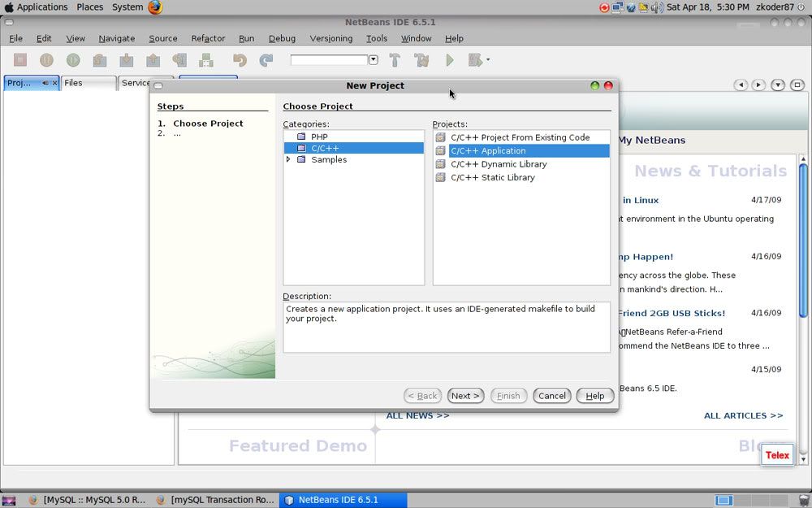Open the Navigate menu
This screenshot has height=508, width=812.
pos(116,38)
